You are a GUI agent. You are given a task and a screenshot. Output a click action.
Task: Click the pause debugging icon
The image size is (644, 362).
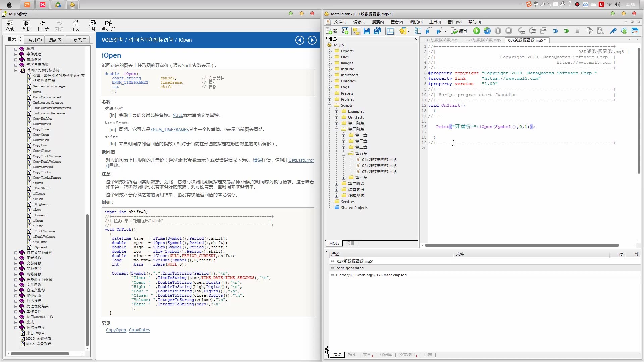498,31
